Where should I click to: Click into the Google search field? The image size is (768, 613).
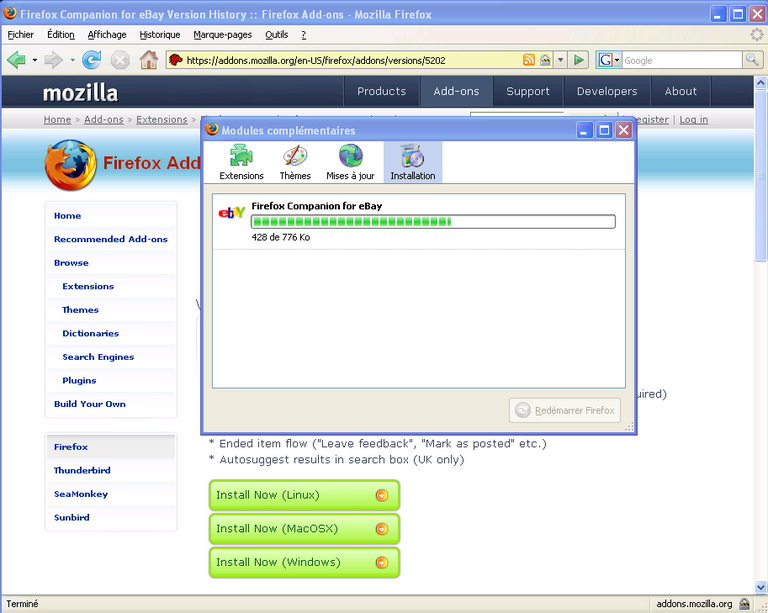[x=682, y=60]
